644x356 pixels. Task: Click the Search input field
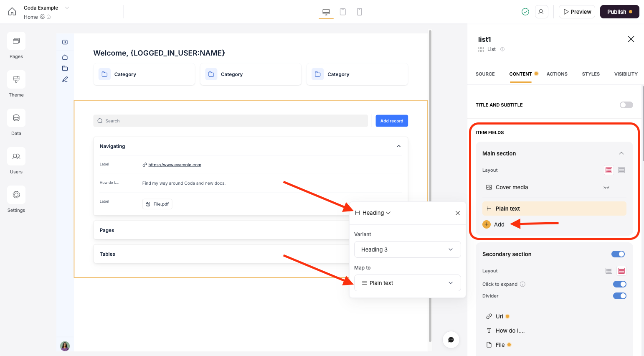(231, 121)
